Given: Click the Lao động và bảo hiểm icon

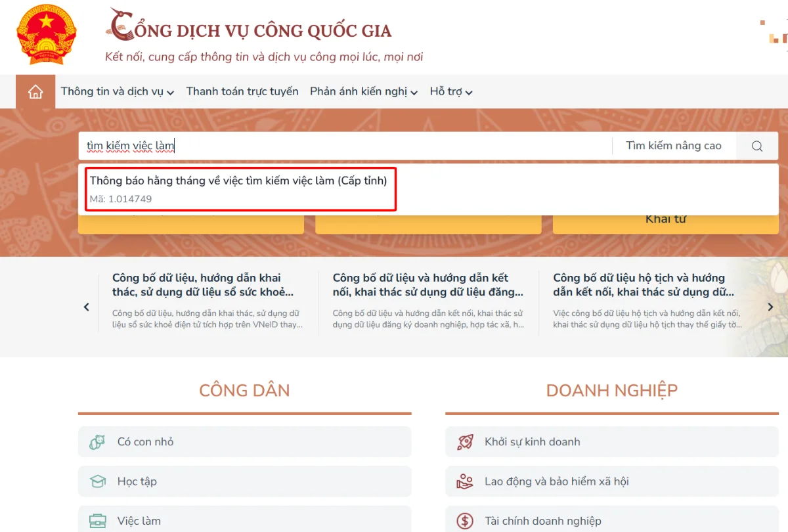Looking at the screenshot, I should [x=465, y=481].
